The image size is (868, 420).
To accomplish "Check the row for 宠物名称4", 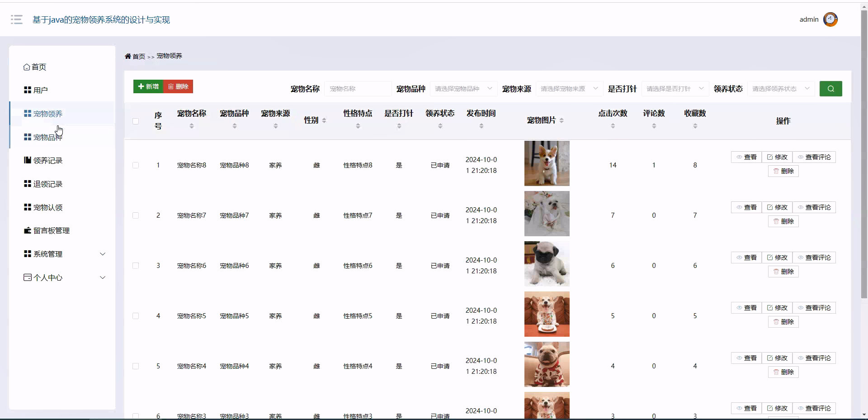I will click(x=136, y=366).
